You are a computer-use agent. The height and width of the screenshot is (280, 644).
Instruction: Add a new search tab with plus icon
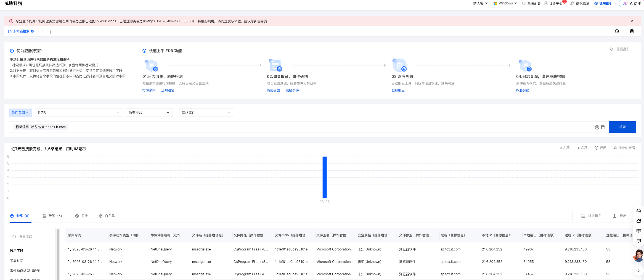50,32
